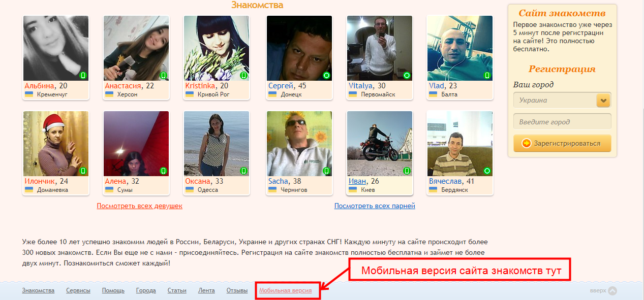Click the Ukraine flag icon next to Кременчуг
The height and width of the screenshot is (300, 644).
pyautogui.click(x=29, y=94)
